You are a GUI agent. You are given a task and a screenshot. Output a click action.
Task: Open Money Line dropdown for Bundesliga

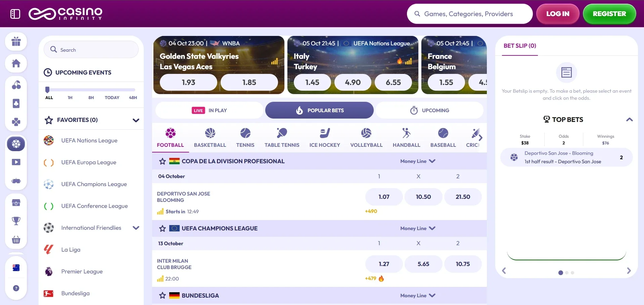(418, 296)
